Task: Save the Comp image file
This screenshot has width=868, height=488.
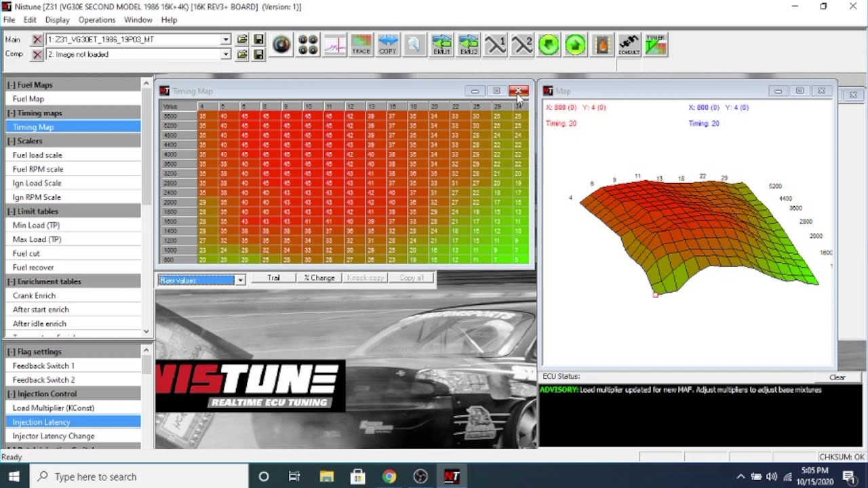Action: pos(258,54)
